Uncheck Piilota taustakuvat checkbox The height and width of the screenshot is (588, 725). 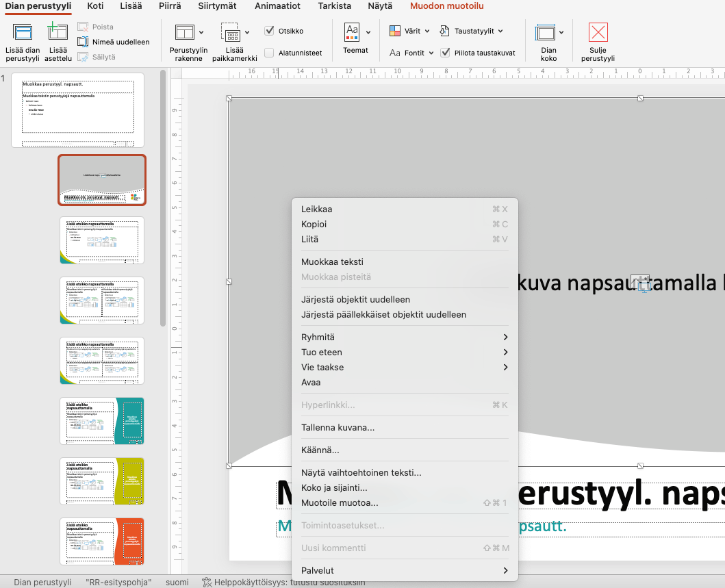pos(445,53)
